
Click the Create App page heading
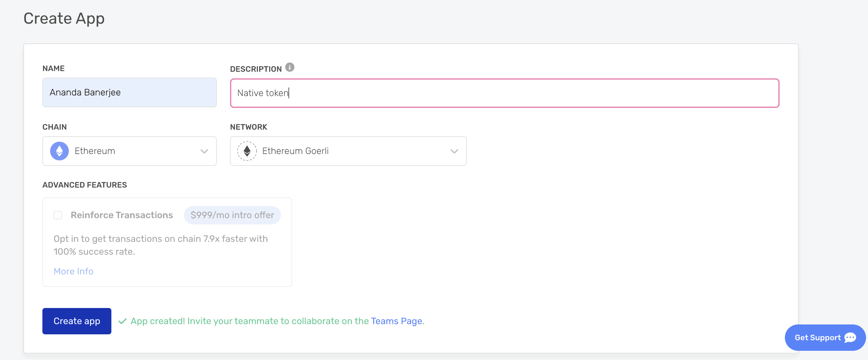[64, 18]
